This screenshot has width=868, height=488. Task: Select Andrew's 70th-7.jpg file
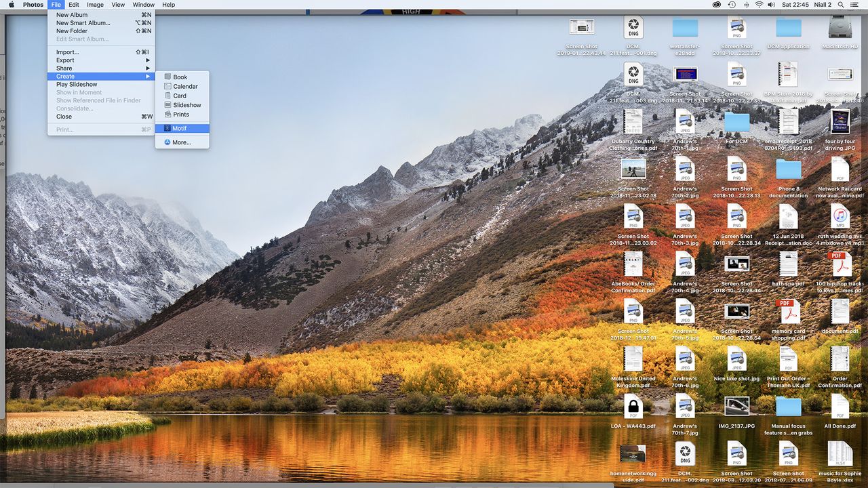pos(685,406)
